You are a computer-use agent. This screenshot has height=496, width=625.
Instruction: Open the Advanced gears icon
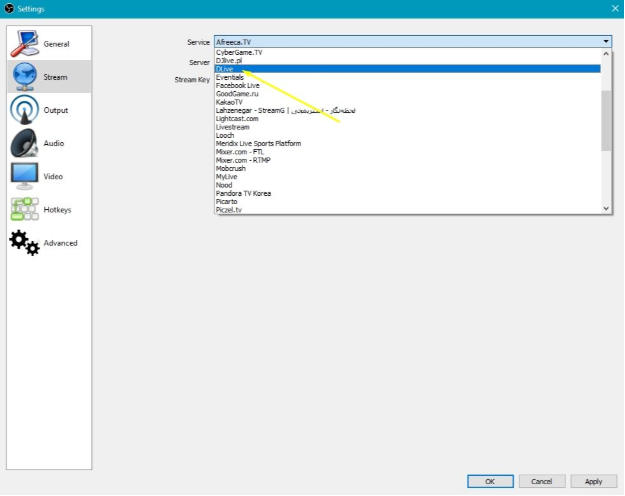(x=25, y=242)
